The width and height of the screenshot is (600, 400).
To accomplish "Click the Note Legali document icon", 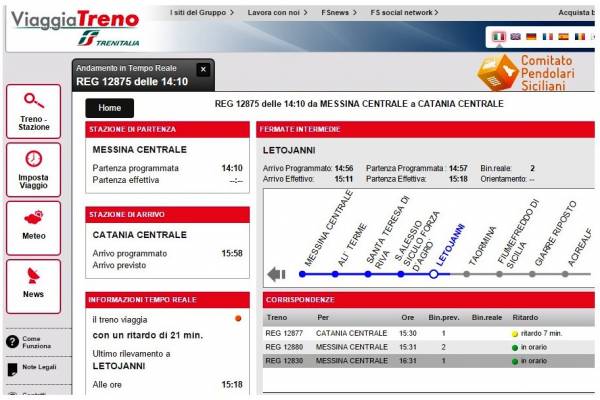I will 12,369.
